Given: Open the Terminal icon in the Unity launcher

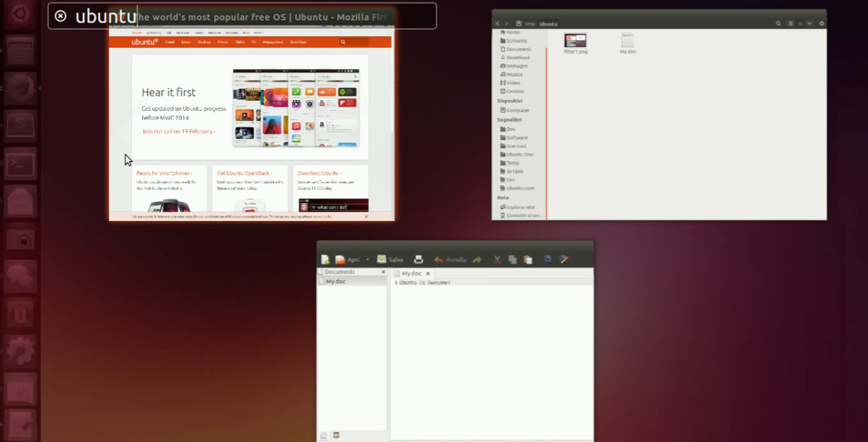Looking at the screenshot, I should pos(20,164).
